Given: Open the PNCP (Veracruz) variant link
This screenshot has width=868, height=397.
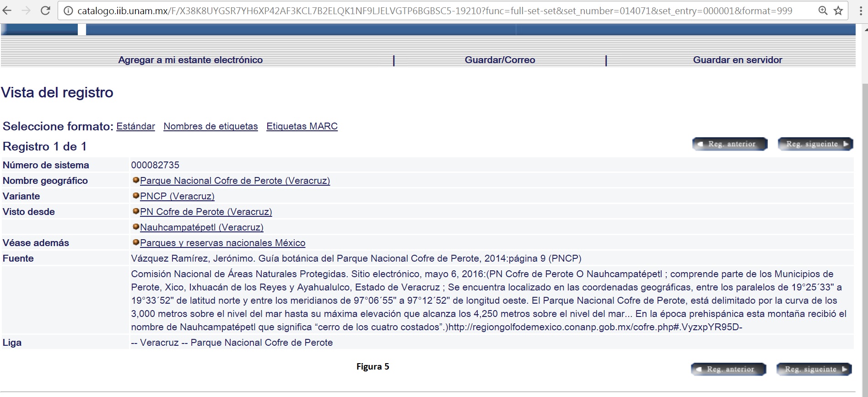Looking at the screenshot, I should click(177, 196).
